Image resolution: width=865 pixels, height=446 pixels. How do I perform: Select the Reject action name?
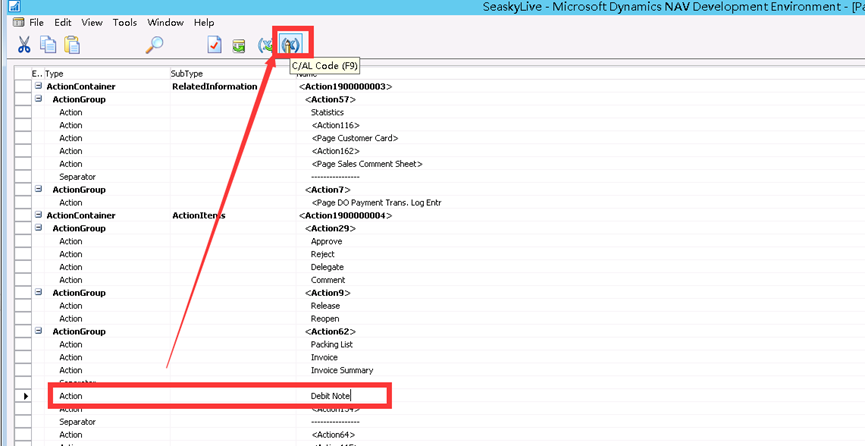pyautogui.click(x=323, y=254)
